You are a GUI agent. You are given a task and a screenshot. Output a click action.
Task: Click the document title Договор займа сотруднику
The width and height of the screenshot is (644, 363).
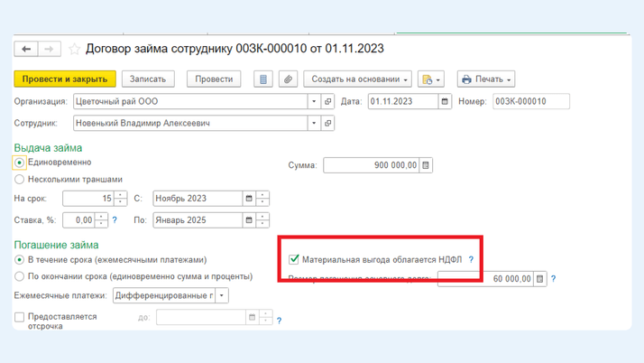coord(235,49)
